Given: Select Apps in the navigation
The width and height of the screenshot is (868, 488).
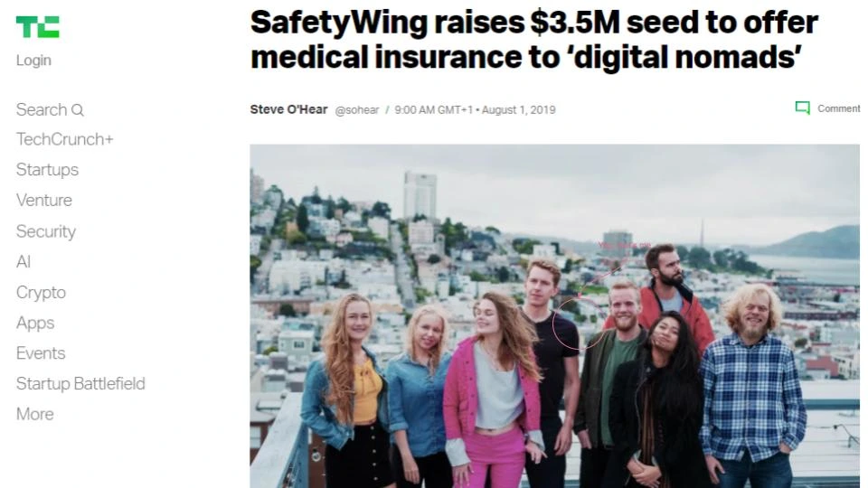Looking at the screenshot, I should [x=35, y=323].
